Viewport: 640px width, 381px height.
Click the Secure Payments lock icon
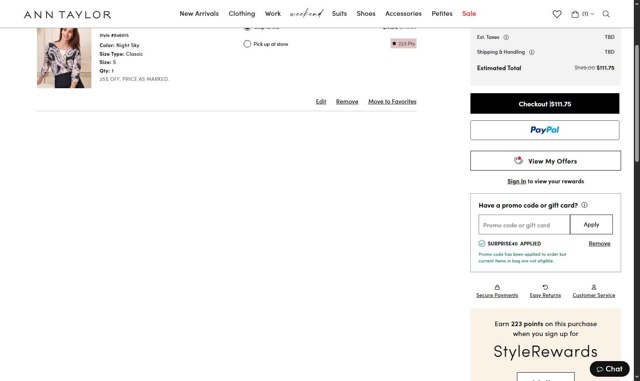(x=497, y=287)
